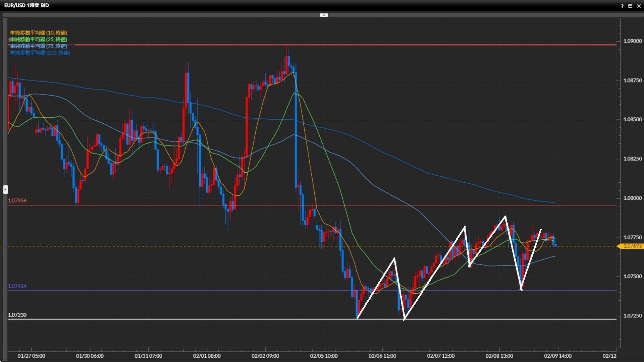Click the 1.09000 price axis label
Screen dimensions: 644x362
click(632, 41)
